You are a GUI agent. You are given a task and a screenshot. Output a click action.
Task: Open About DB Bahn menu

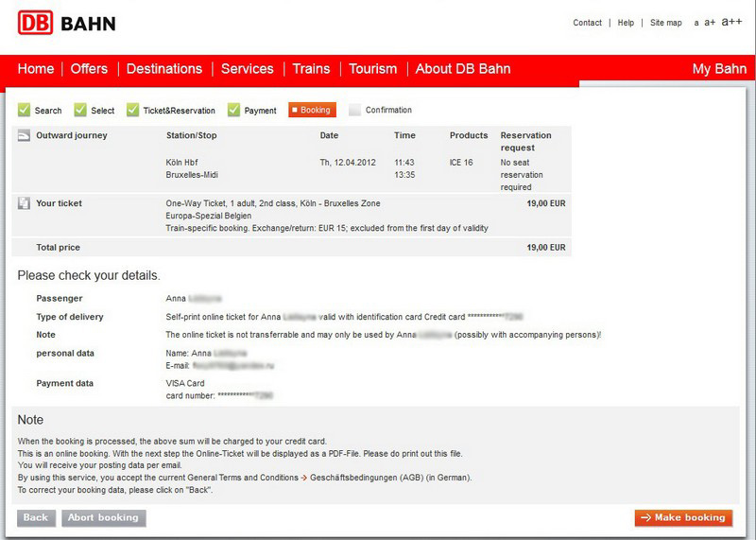pos(463,68)
